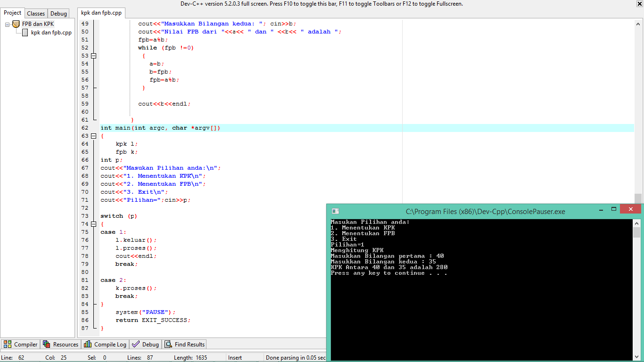Click 'system("PAUSE");' on line 85
Screen dimensions: 644x362
pyautogui.click(x=146, y=312)
